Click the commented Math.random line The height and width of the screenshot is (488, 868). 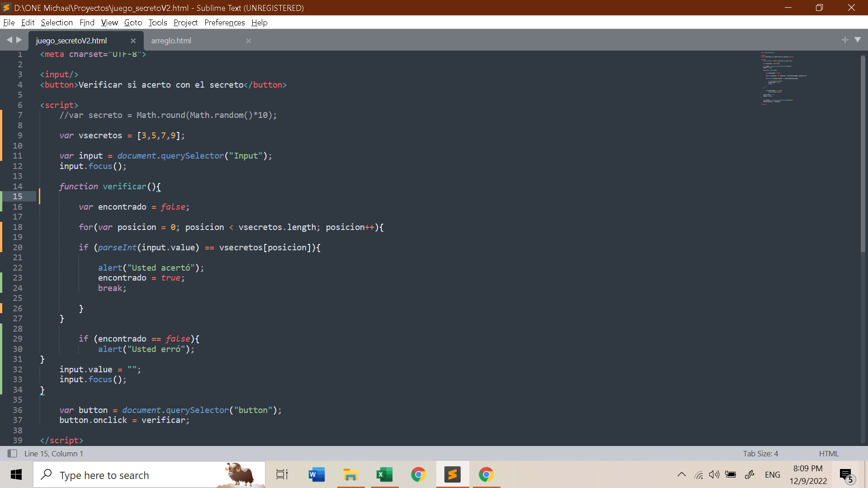coord(168,115)
